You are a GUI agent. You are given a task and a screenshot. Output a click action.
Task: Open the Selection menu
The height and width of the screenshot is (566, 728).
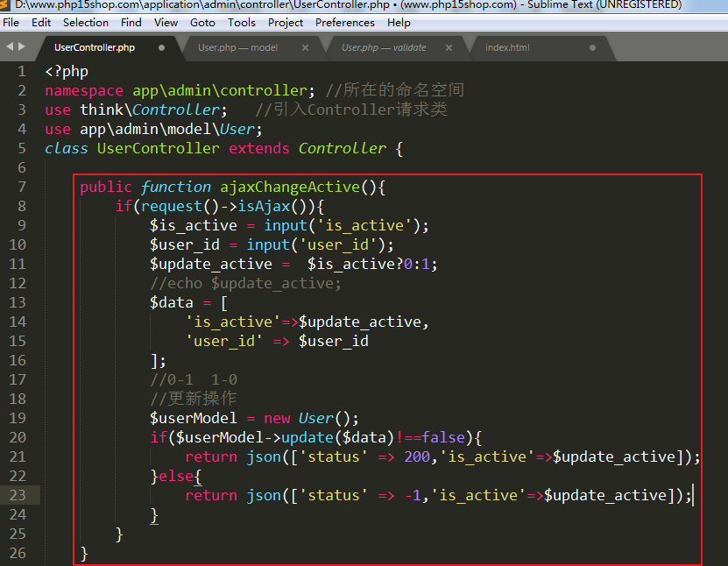[x=86, y=23]
